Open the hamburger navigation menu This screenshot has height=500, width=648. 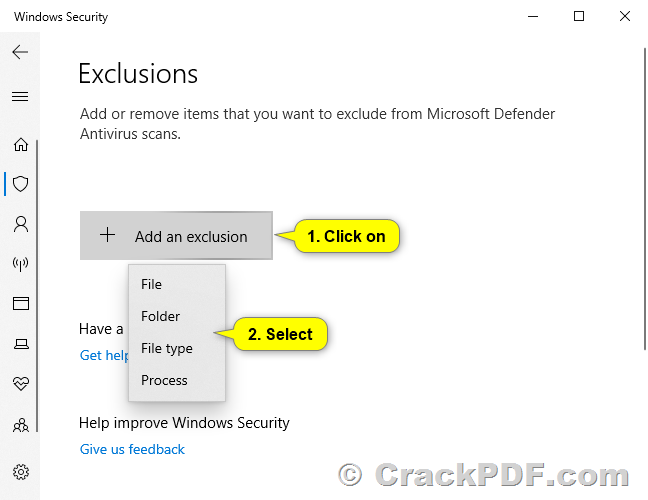click(20, 97)
